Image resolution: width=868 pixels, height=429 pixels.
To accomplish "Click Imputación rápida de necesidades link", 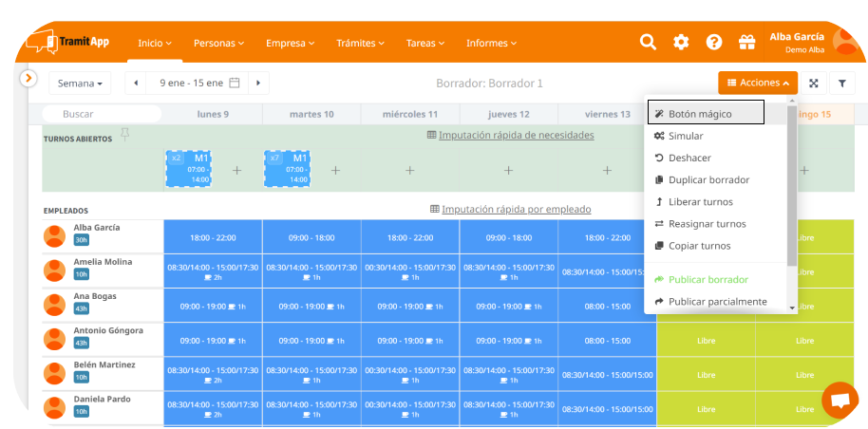I will pyautogui.click(x=516, y=135).
